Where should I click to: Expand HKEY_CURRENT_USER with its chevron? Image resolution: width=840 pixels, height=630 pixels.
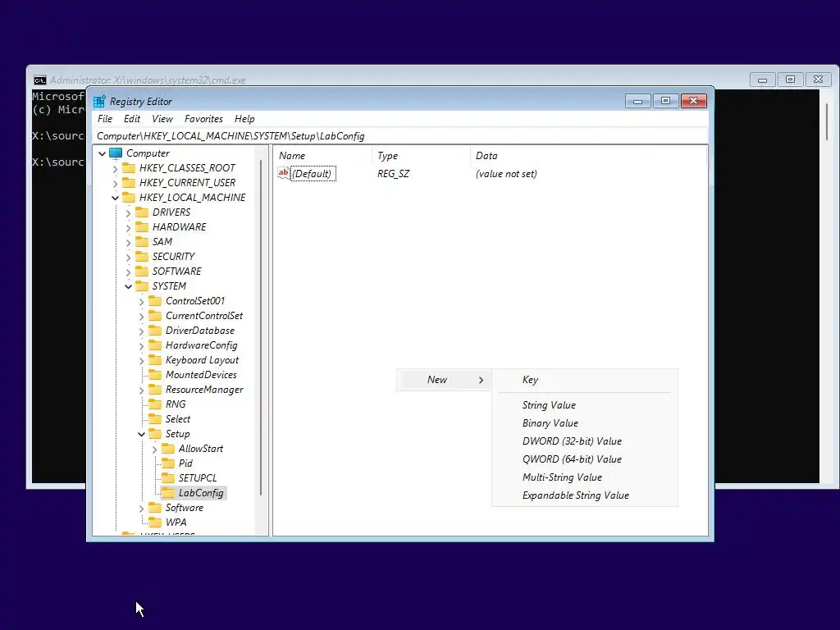click(x=115, y=183)
